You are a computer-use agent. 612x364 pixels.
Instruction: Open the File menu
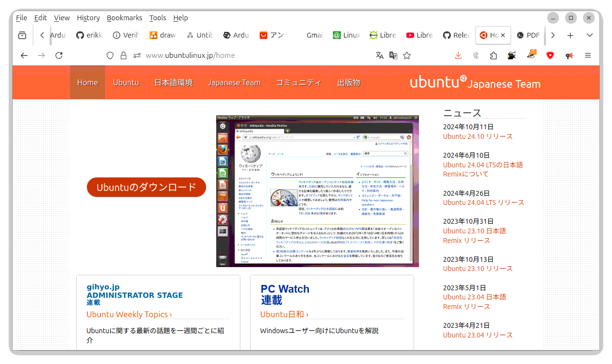[x=21, y=18]
